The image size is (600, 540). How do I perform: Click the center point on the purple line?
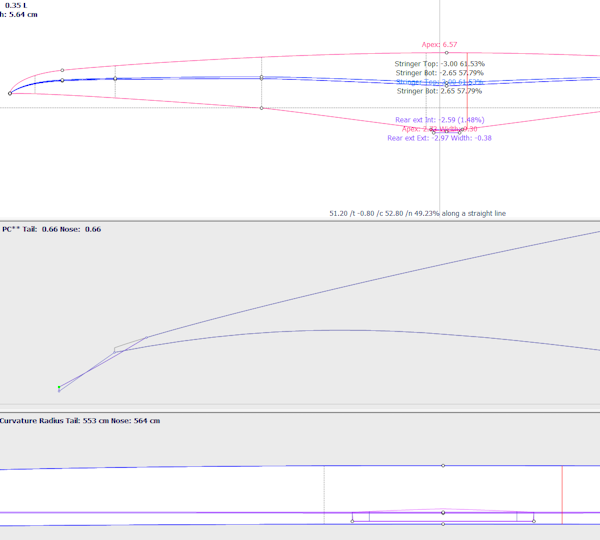[443, 512]
